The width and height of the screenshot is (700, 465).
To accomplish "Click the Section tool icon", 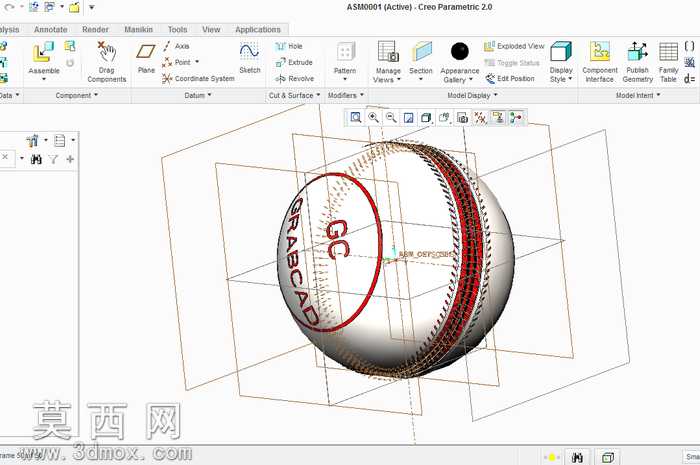I will [421, 52].
